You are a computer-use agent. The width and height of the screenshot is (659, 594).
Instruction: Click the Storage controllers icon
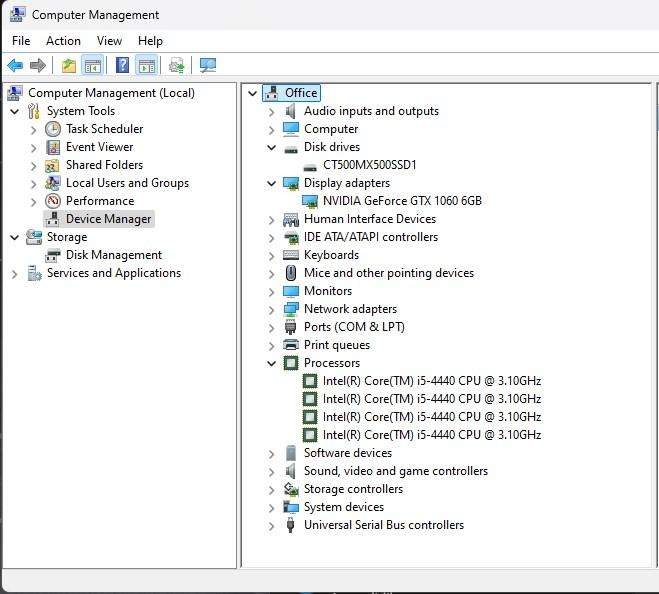(291, 489)
